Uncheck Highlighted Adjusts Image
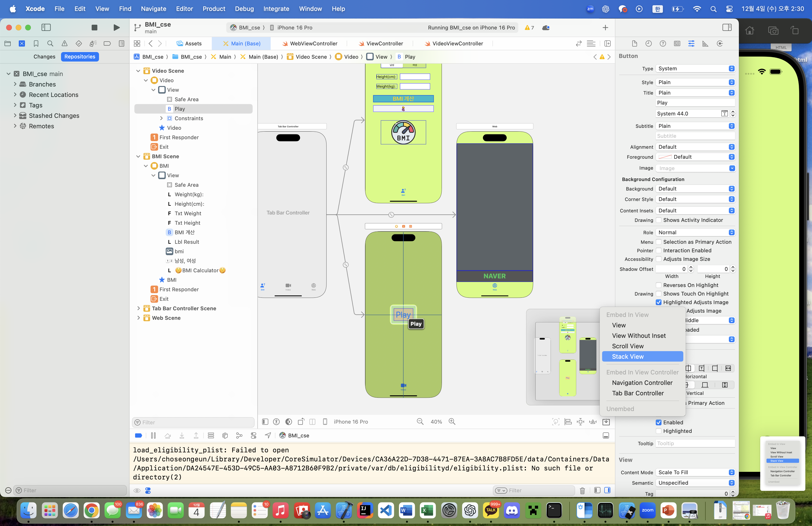 click(x=658, y=302)
